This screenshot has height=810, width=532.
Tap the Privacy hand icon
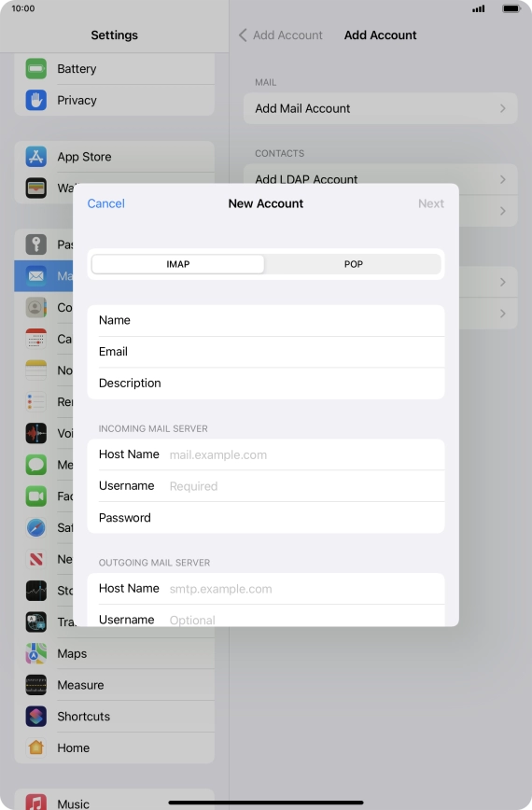coord(36,100)
